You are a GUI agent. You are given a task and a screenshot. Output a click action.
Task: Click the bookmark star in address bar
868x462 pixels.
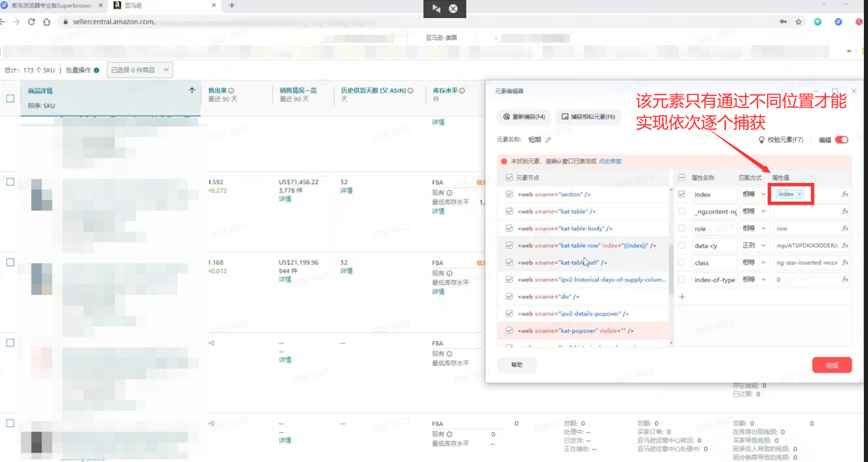798,22
